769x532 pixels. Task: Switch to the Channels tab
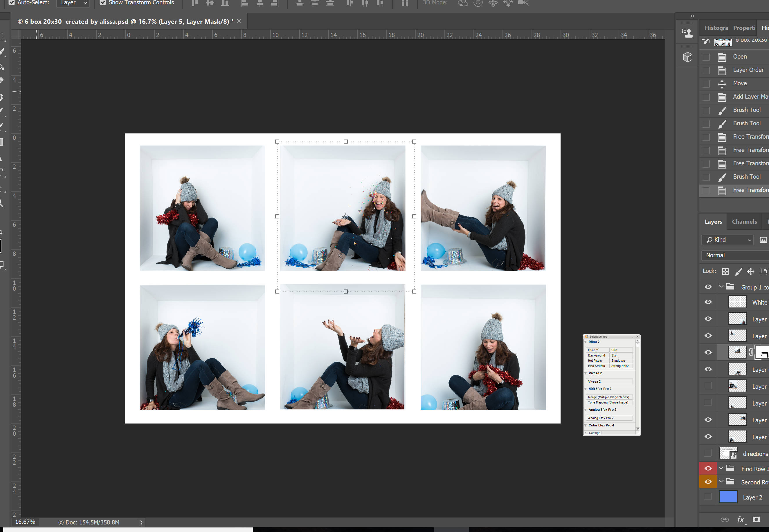pyautogui.click(x=744, y=222)
